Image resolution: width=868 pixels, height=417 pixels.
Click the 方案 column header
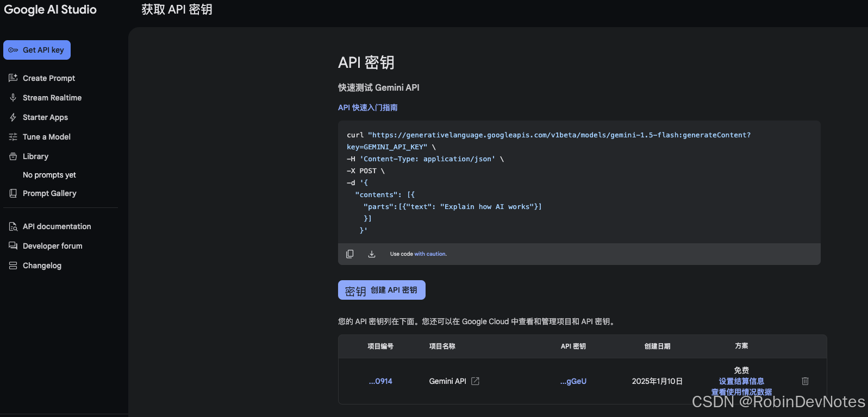(x=741, y=346)
